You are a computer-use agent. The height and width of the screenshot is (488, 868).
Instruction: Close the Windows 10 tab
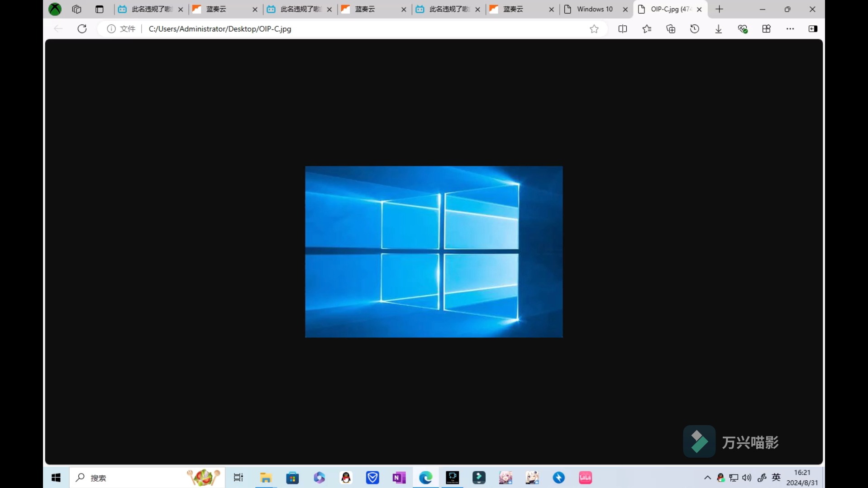point(625,9)
